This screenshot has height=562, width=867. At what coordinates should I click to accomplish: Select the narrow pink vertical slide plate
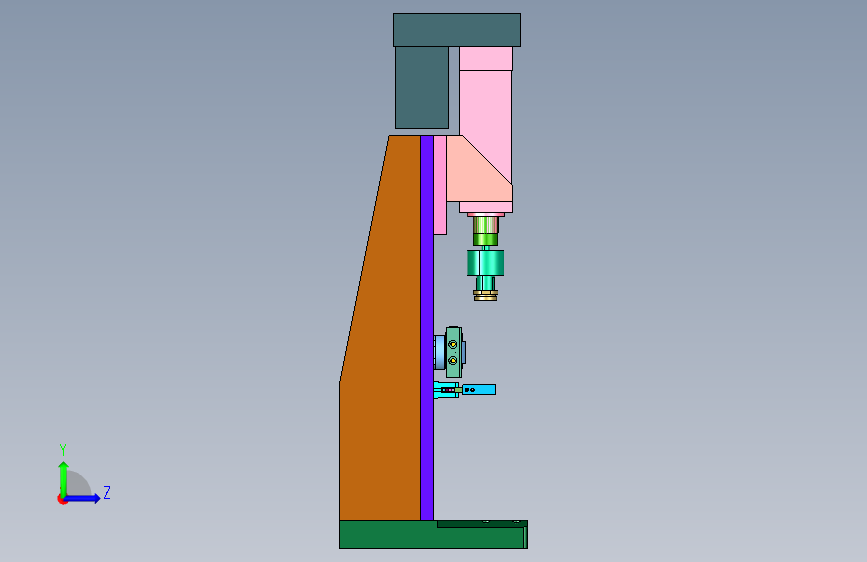tap(440, 185)
